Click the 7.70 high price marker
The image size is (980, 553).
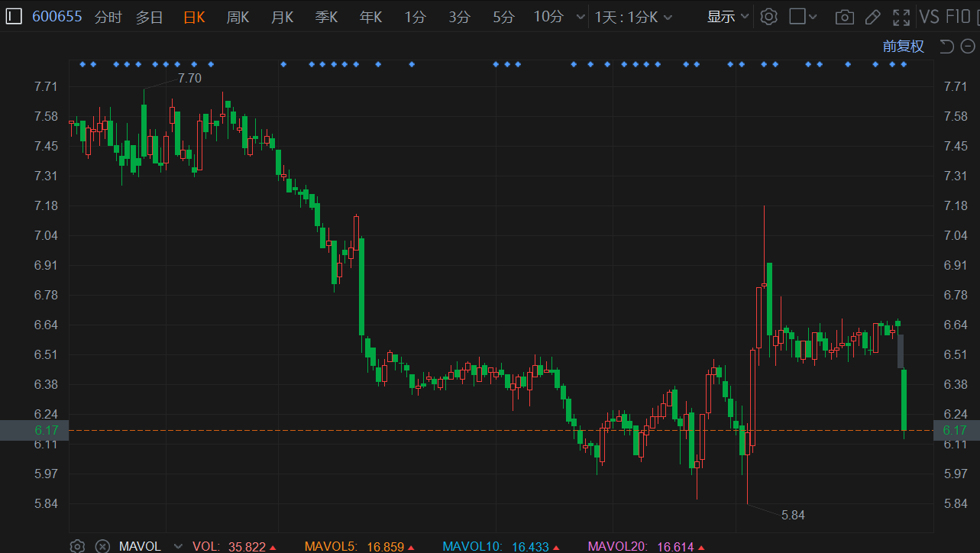point(189,78)
